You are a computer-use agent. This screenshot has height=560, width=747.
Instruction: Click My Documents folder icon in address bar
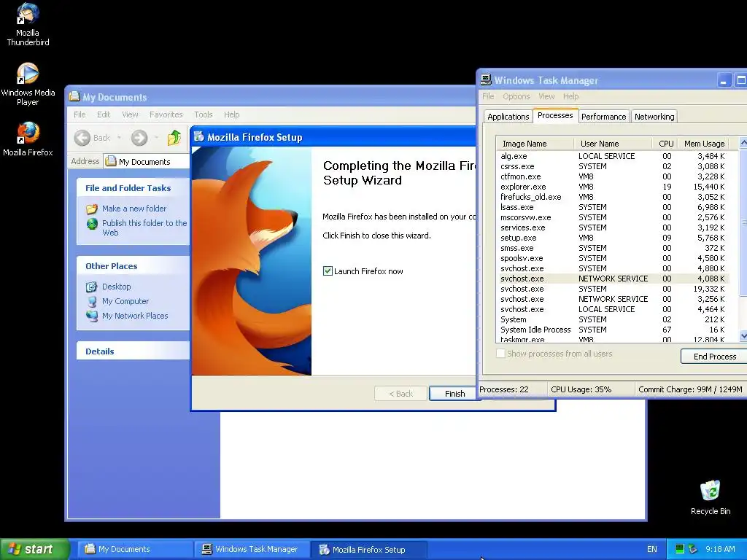pyautogui.click(x=111, y=161)
